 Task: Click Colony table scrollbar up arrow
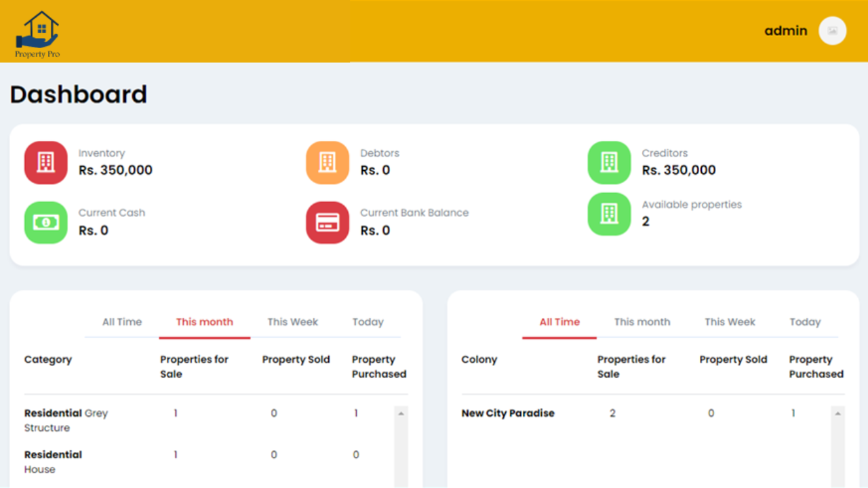point(838,413)
